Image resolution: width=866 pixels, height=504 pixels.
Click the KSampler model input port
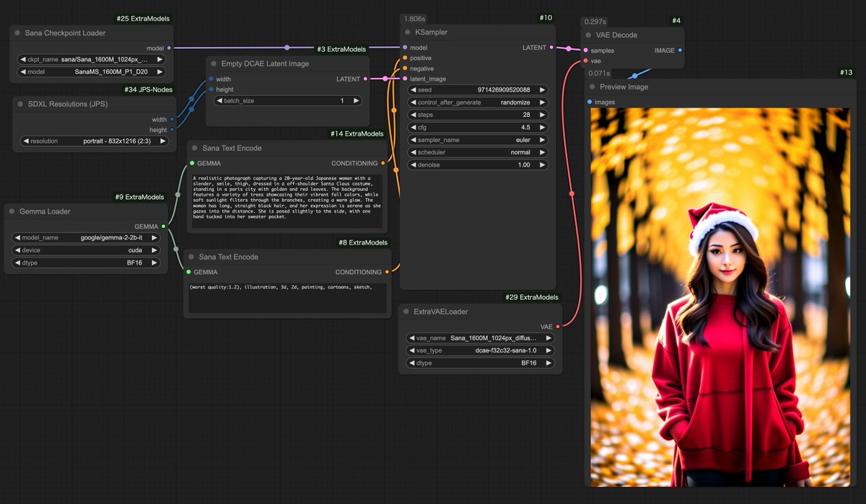tap(405, 48)
